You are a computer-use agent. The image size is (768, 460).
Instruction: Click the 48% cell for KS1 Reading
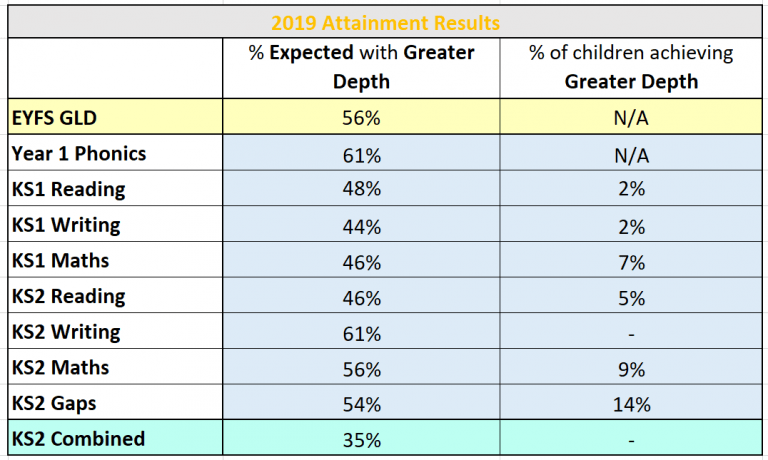(x=361, y=190)
